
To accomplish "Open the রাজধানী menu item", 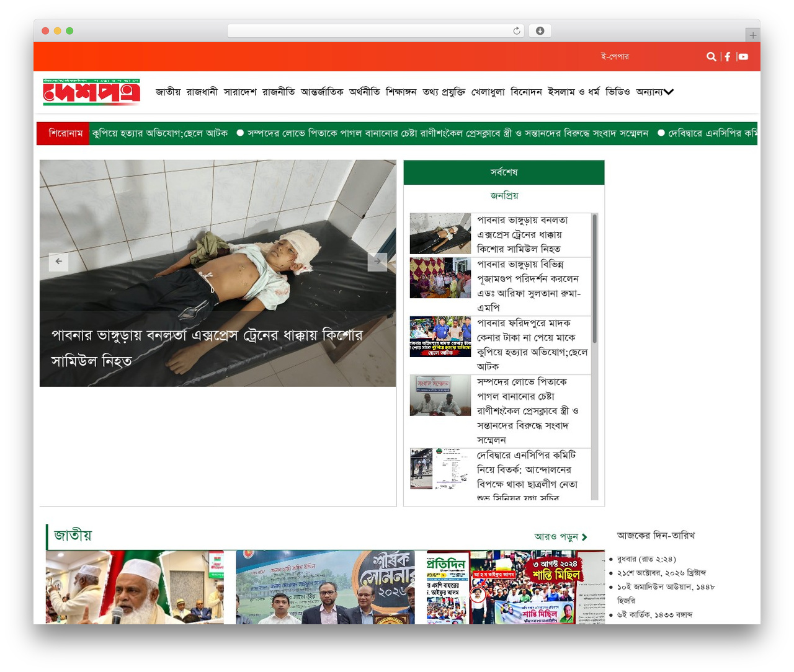I will click(202, 92).
